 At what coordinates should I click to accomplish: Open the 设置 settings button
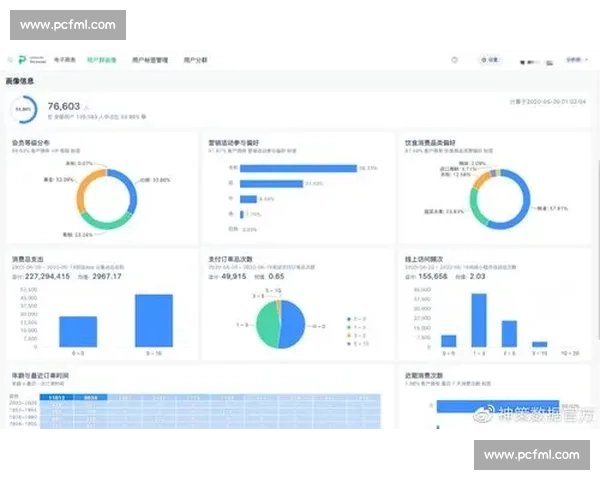pos(490,60)
